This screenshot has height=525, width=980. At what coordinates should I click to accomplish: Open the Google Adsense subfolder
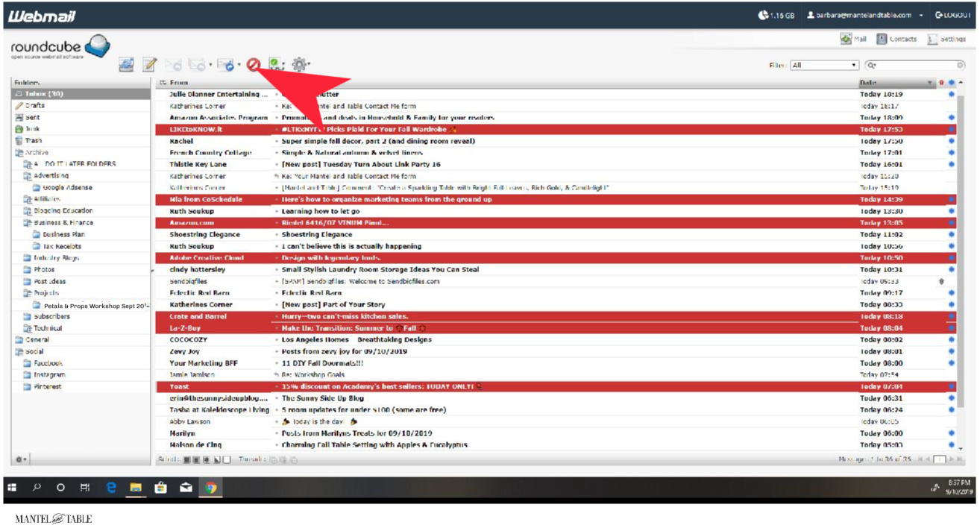(81, 188)
